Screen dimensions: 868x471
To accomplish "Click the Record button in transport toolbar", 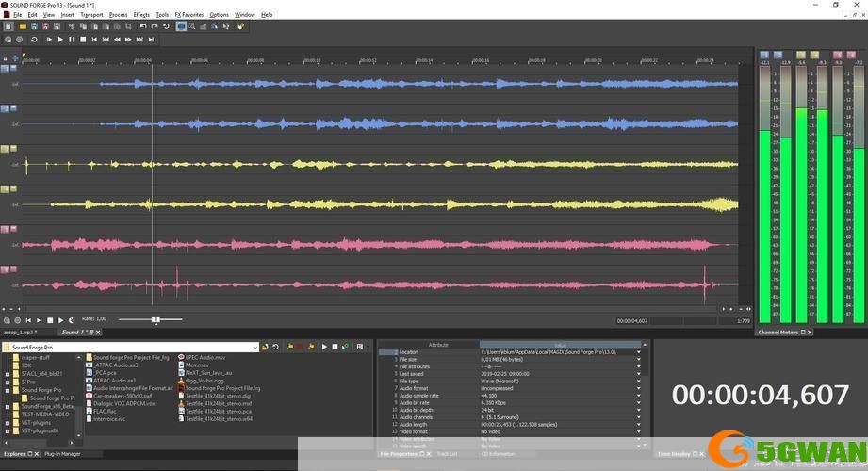I will (20, 40).
